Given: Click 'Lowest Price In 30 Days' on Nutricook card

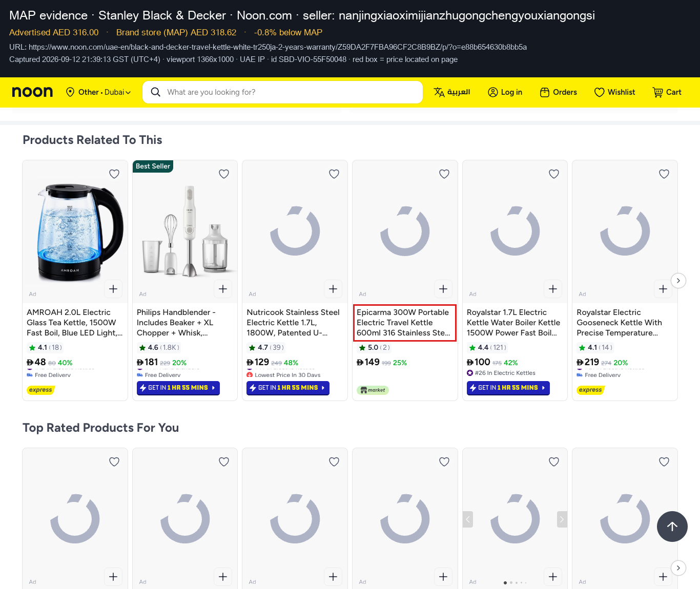Looking at the screenshot, I should 284,375.
